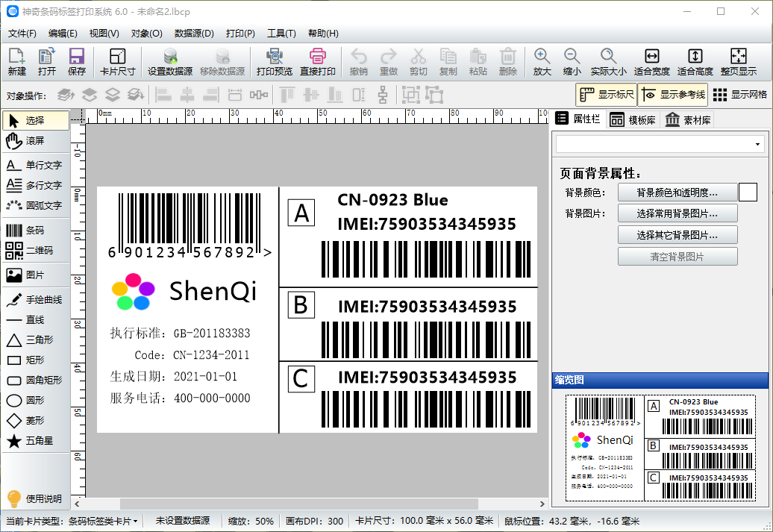Toggle 显示标尺 ruler display
This screenshot has width=773, height=532.
click(x=605, y=95)
